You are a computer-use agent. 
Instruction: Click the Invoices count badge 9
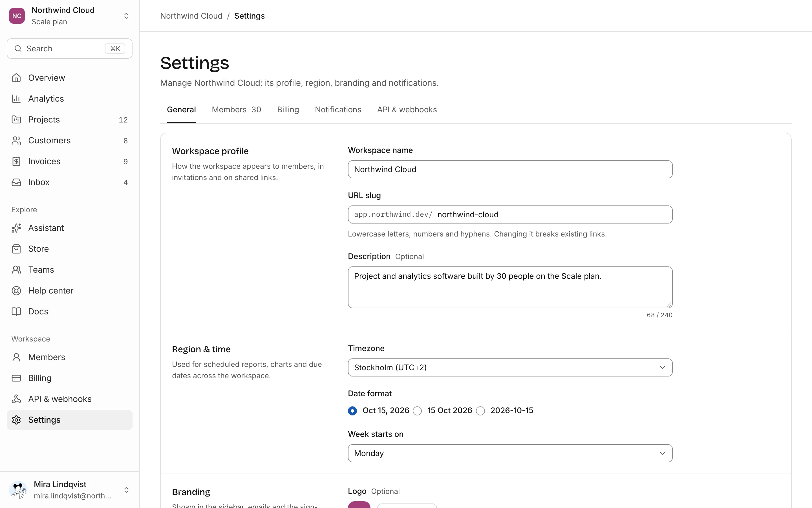(x=125, y=162)
